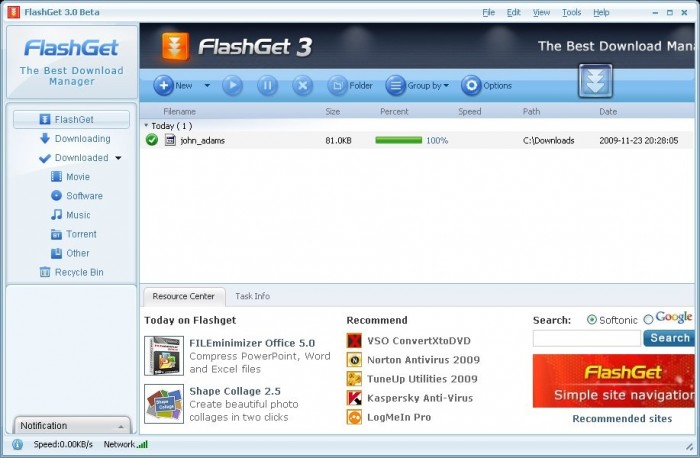
Task: Sort by Size column header
Action: (x=333, y=112)
